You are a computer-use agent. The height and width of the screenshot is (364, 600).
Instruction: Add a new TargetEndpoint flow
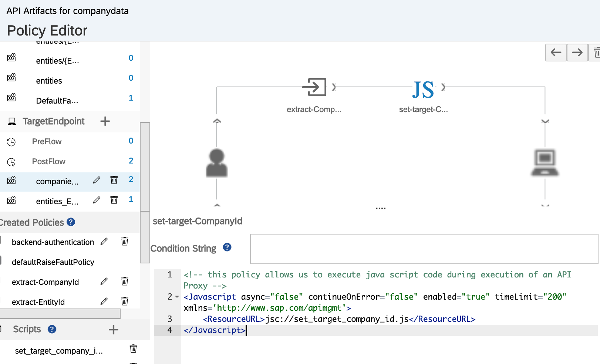105,121
